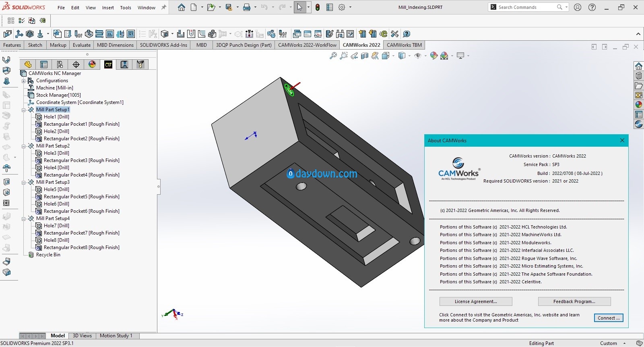Switch to the Features tab
The height and width of the screenshot is (347, 644).
pos(12,45)
